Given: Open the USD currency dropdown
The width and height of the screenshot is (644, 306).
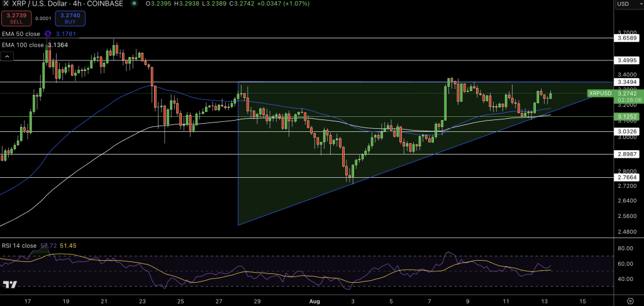Looking at the screenshot, I should tap(629, 4).
